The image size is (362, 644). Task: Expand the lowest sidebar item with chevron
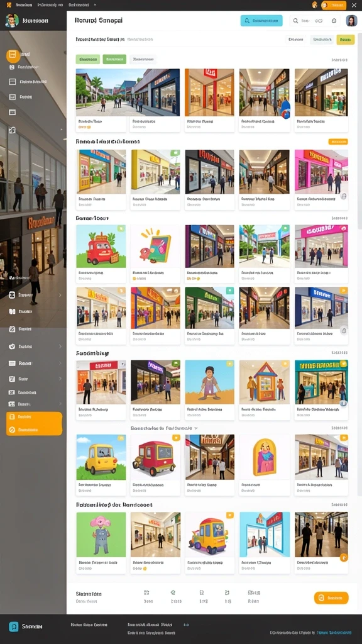(x=33, y=404)
